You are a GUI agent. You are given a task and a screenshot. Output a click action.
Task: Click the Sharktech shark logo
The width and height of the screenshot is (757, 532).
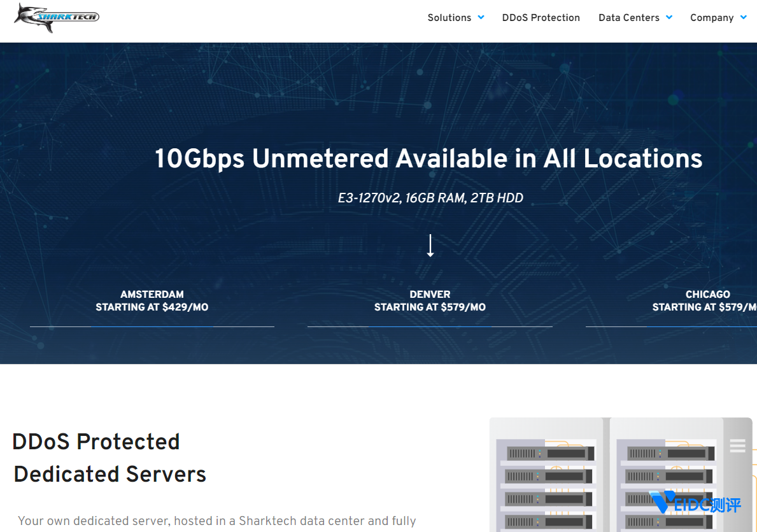tap(57, 17)
